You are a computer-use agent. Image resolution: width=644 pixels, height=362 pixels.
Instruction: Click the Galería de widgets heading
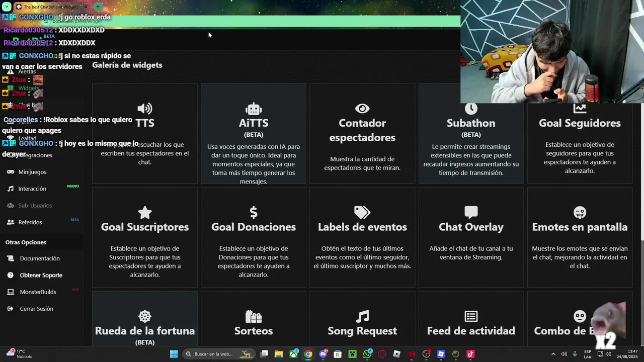coord(127,65)
